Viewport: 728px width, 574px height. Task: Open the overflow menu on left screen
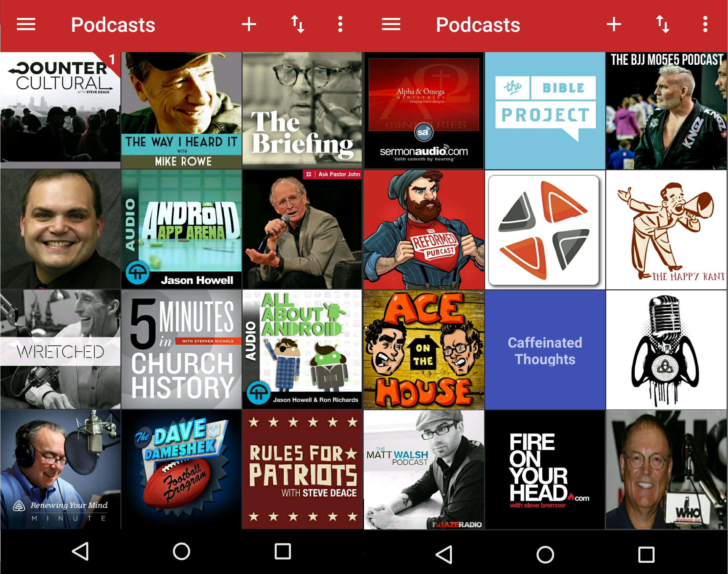click(340, 24)
